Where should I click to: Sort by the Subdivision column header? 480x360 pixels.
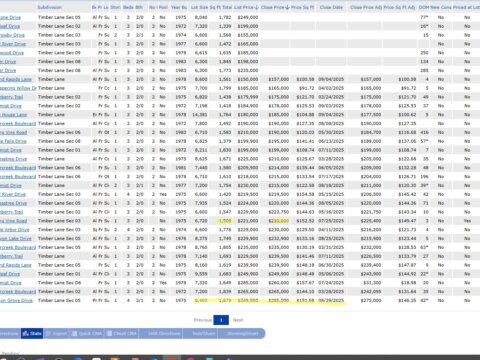point(50,7)
